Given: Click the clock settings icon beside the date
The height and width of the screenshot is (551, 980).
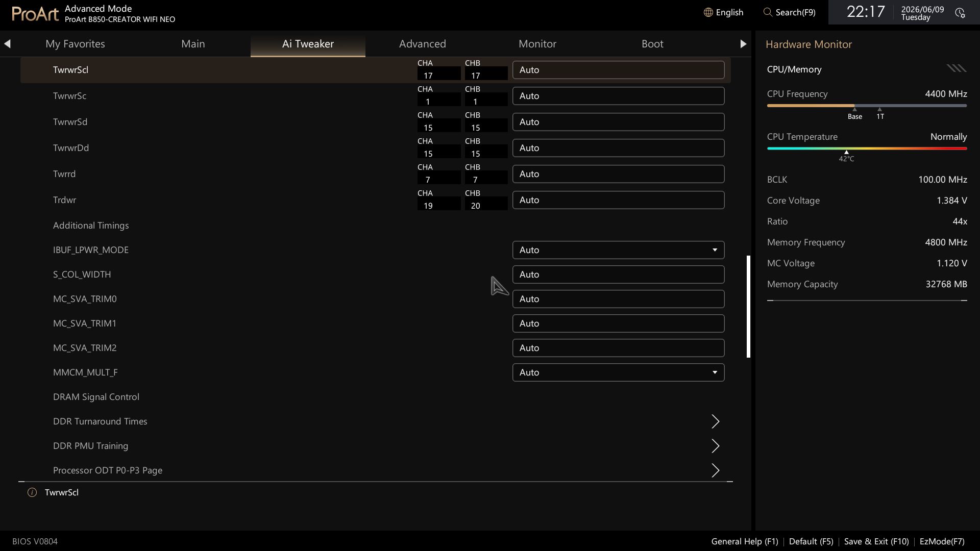Looking at the screenshot, I should point(960,13).
